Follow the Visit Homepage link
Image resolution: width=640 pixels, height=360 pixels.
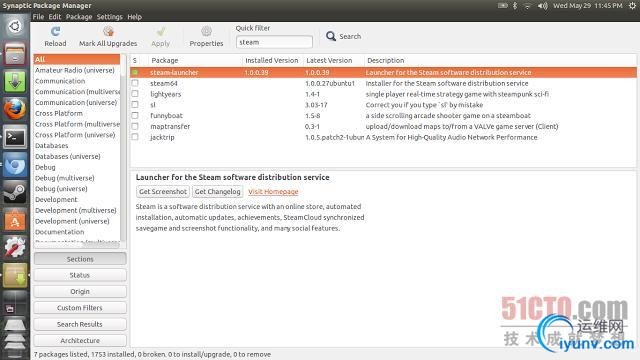tap(273, 191)
